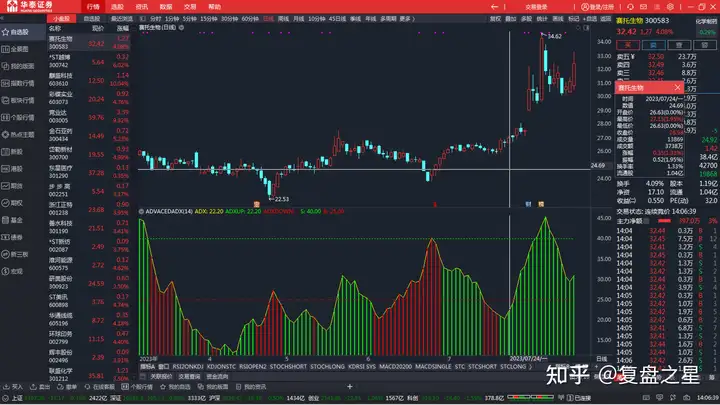Open the 资讯 menu
Image resolution: width=720 pixels, height=405 pixels.
(x=142, y=7)
